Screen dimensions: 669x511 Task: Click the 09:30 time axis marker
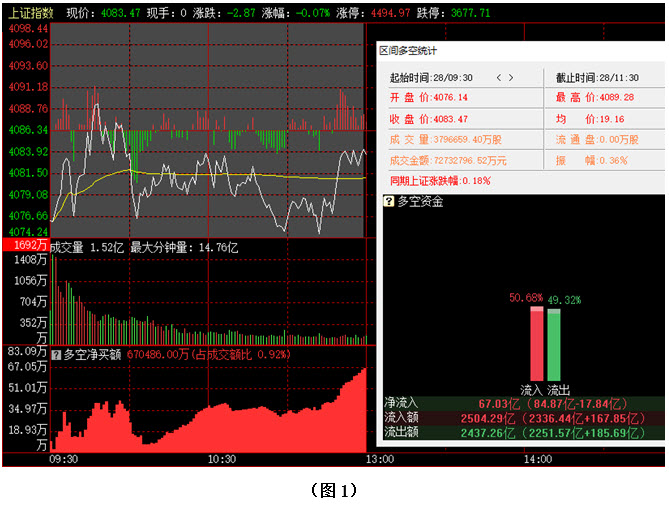coord(63,459)
